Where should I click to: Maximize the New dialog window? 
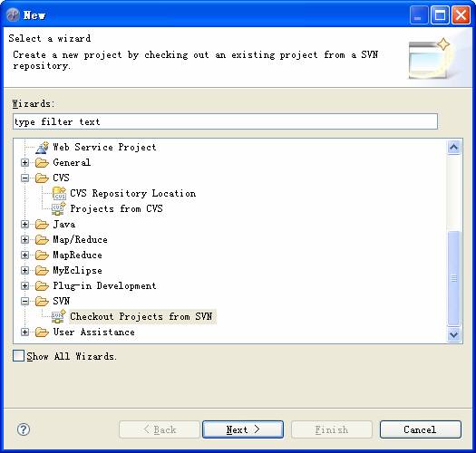tap(440, 14)
